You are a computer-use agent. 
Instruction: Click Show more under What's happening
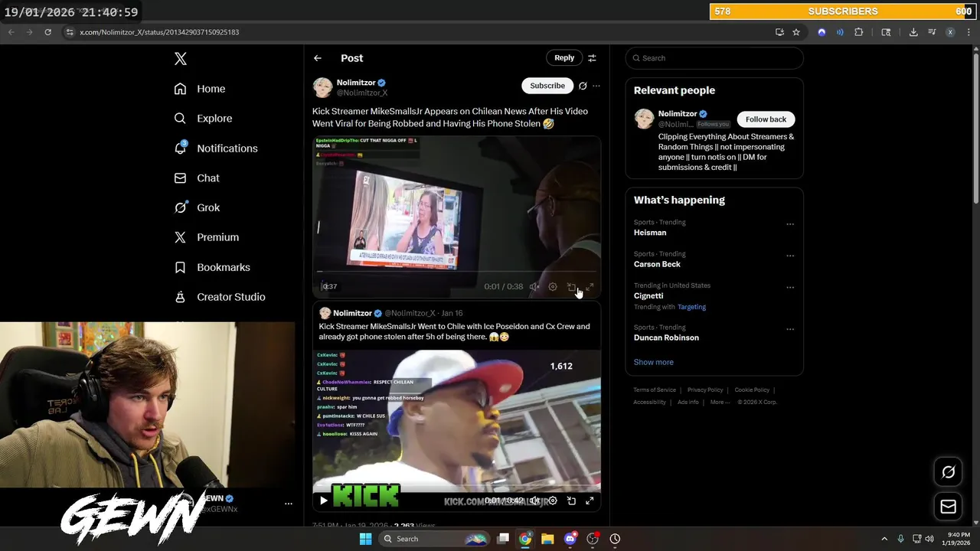(654, 362)
